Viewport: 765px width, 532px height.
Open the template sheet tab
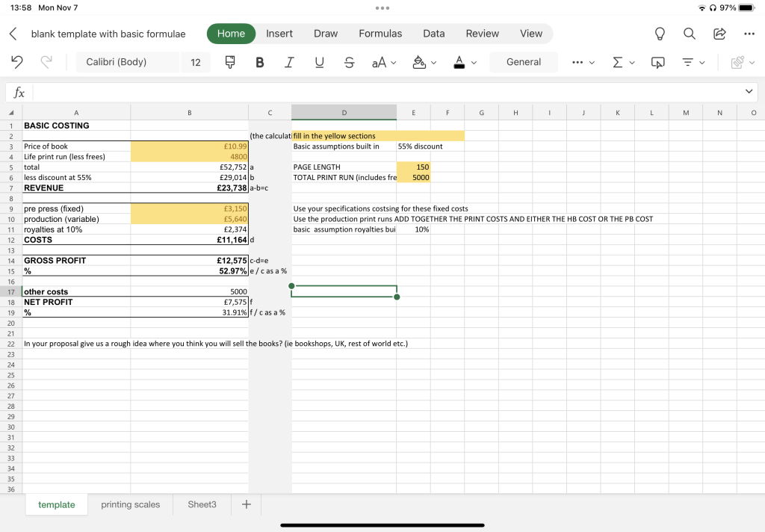click(57, 504)
